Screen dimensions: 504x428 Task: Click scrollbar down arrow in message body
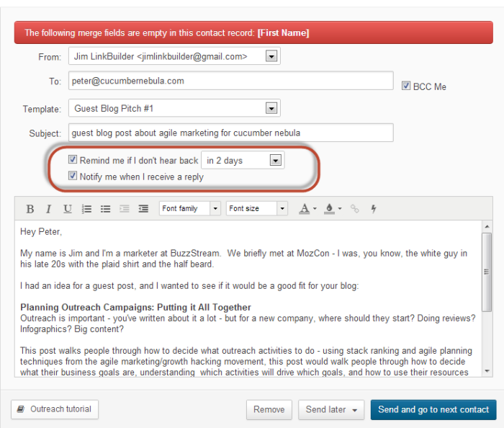pyautogui.click(x=487, y=371)
